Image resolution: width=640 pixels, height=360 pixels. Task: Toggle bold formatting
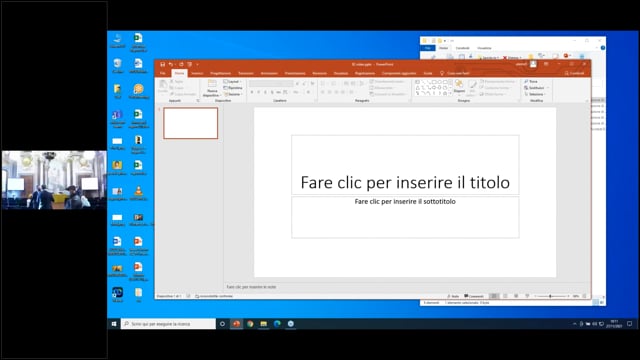coord(252,92)
